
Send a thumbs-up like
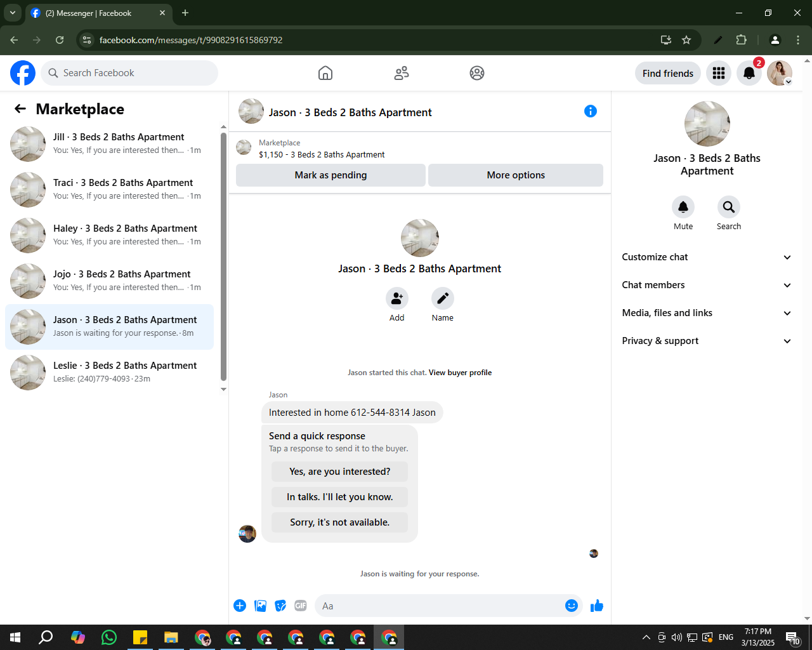click(597, 606)
